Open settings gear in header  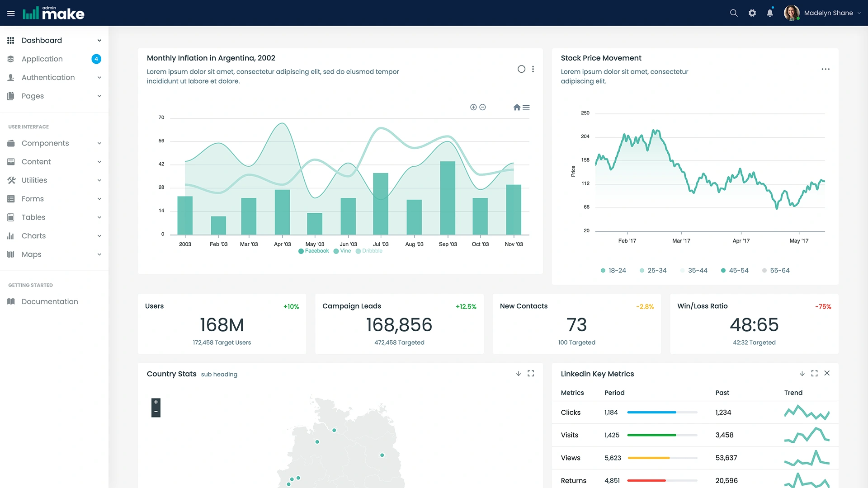[x=752, y=13]
